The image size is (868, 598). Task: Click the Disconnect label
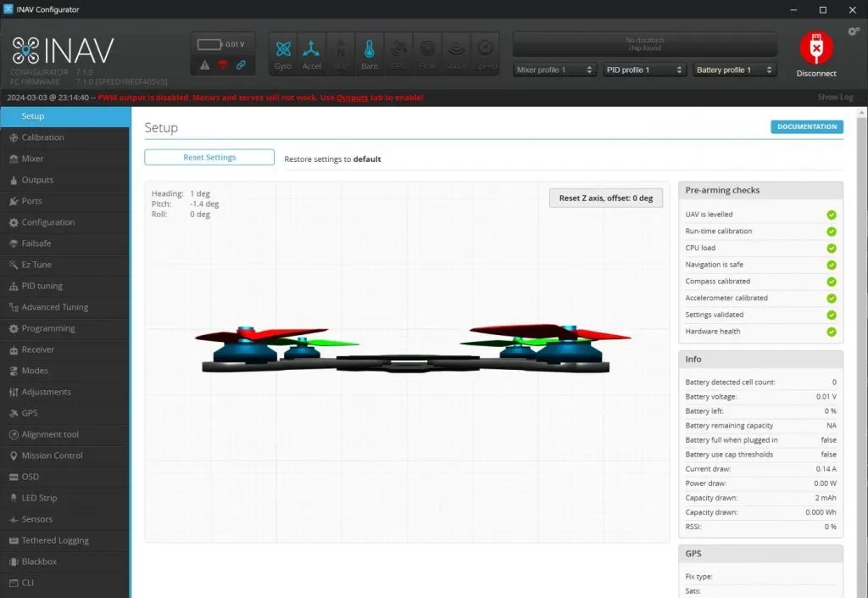(816, 73)
